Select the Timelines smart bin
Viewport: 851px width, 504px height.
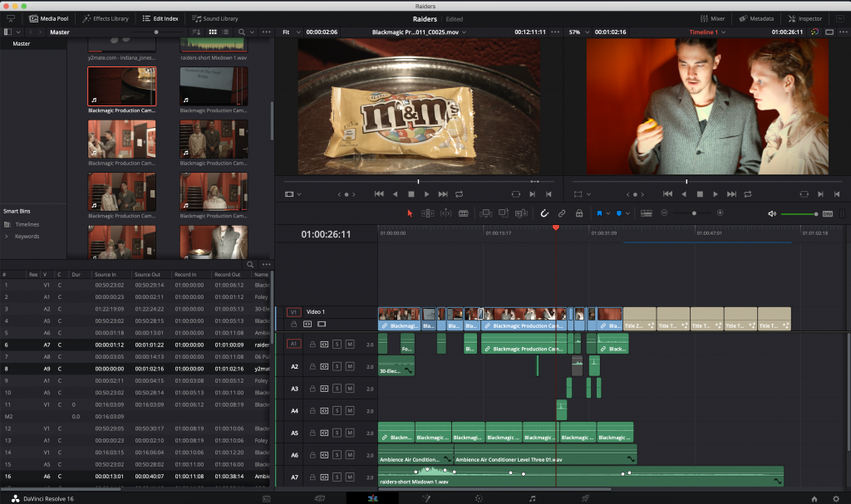27,225
